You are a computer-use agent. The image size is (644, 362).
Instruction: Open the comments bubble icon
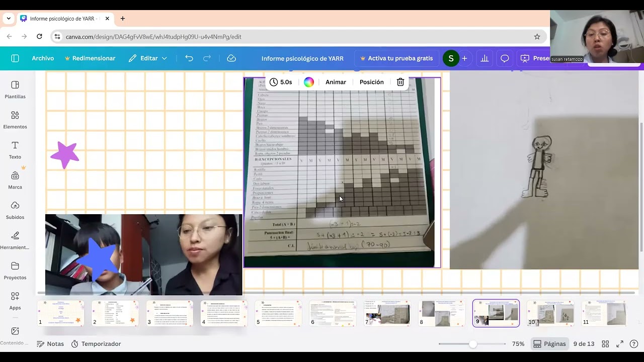pyautogui.click(x=505, y=58)
